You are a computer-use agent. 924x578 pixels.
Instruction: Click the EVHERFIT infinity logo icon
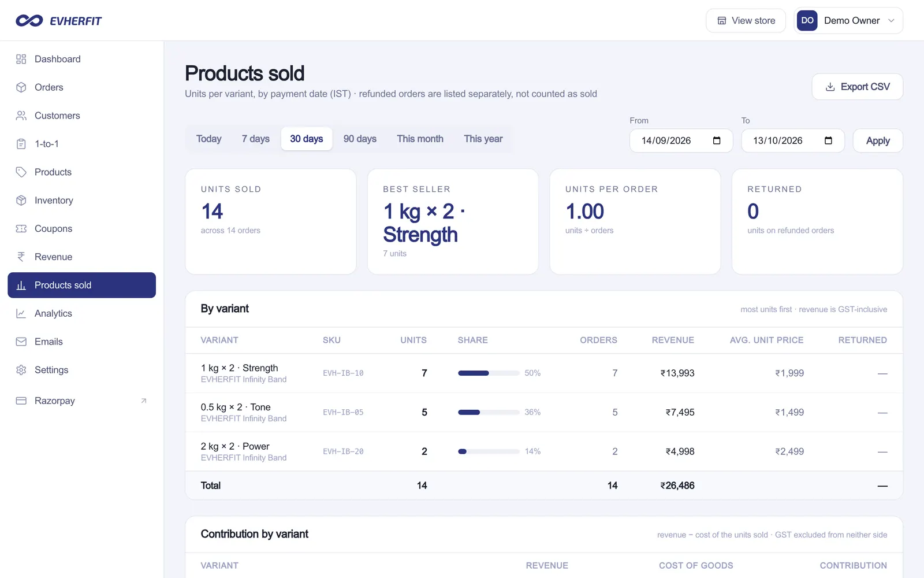(29, 21)
